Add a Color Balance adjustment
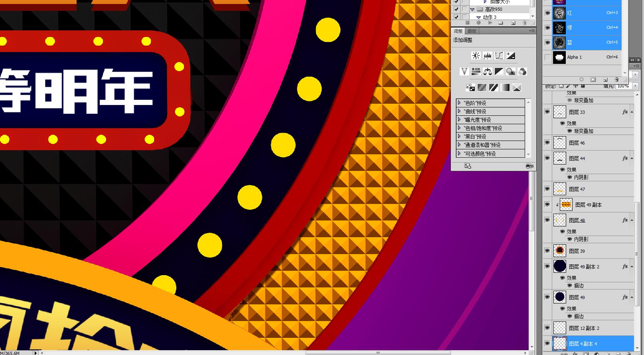Image resolution: width=644 pixels, height=355 pixels. [488, 71]
